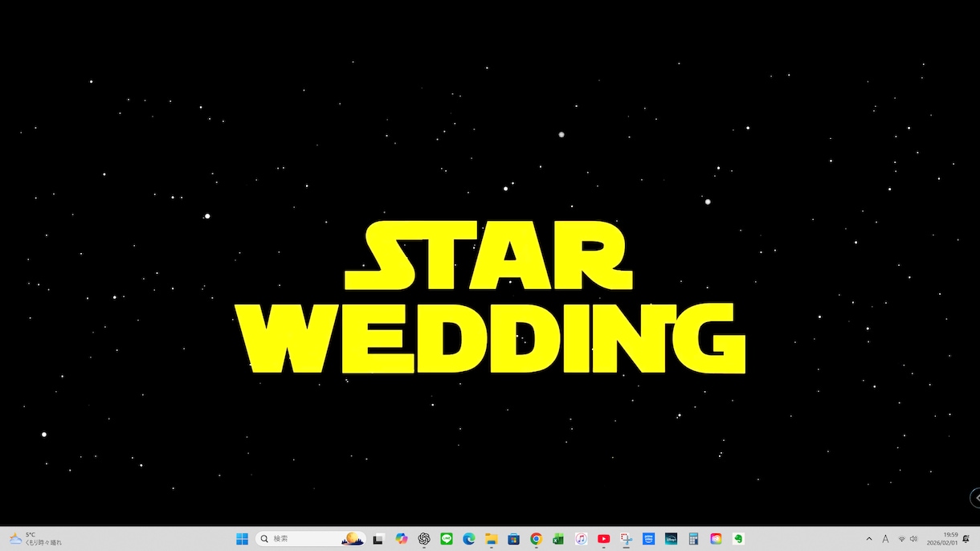Click the side arrow circle at the right edge
This screenshot has width=980, height=551.
point(975,498)
